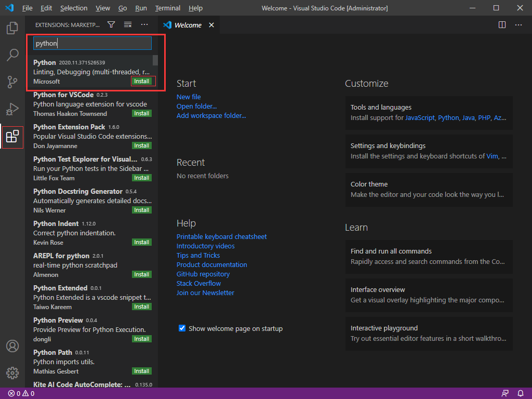Click the Open folder link

[x=196, y=106]
